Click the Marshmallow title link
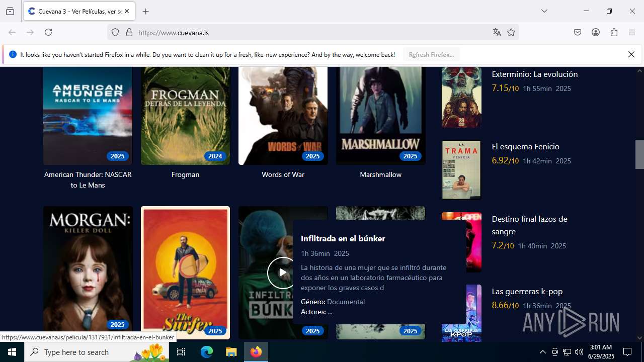 (x=380, y=174)
